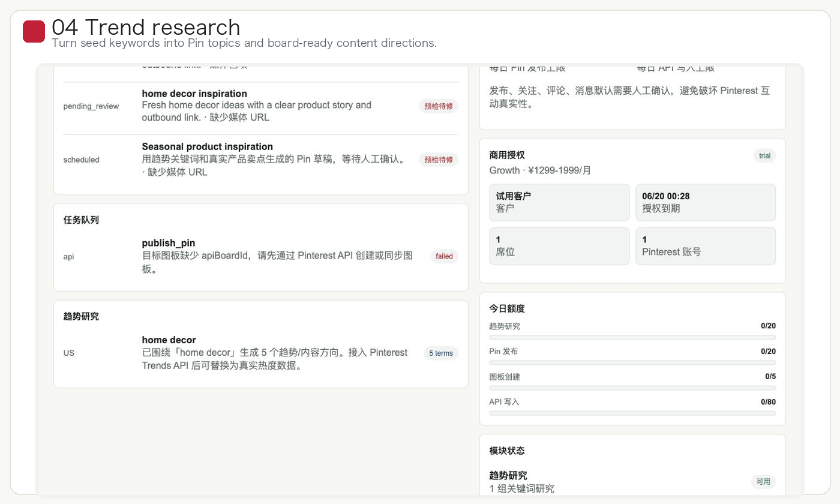This screenshot has height=504, width=840.
Task: Click the '1 组关键词研究' module text
Action: (x=522, y=488)
